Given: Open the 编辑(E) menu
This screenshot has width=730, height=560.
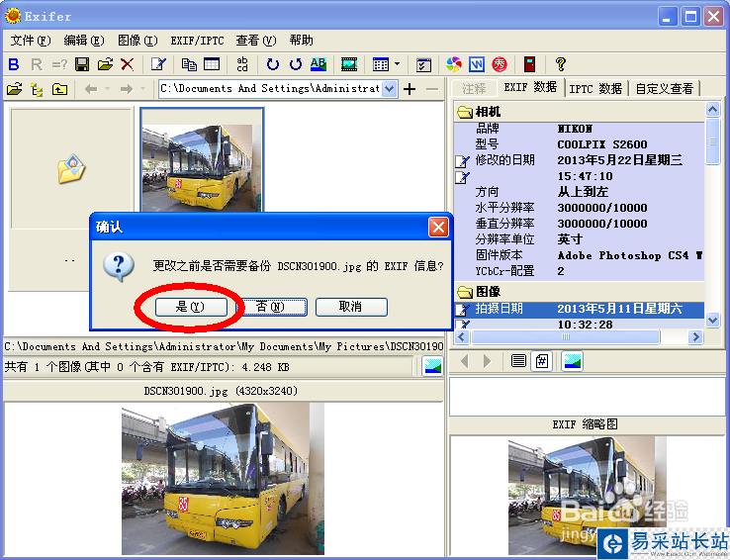Looking at the screenshot, I should 84,41.
